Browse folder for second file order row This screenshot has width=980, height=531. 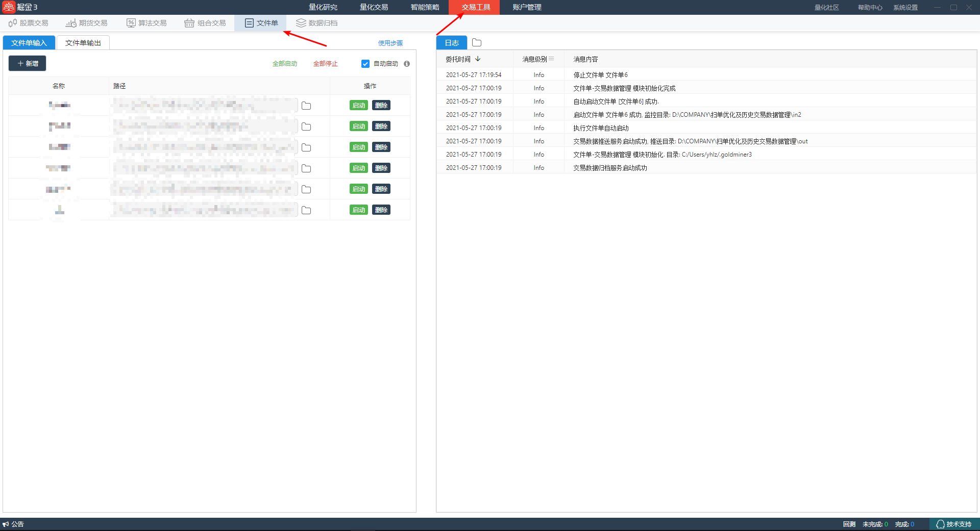click(306, 127)
